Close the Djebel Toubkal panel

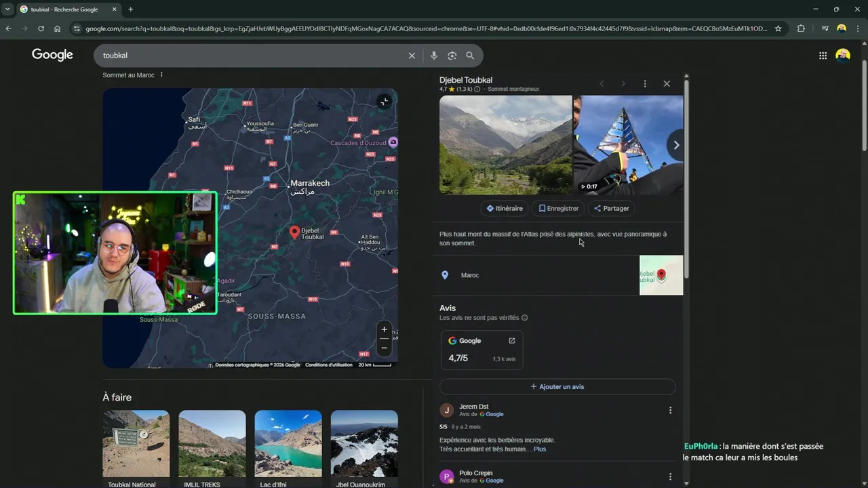667,83
